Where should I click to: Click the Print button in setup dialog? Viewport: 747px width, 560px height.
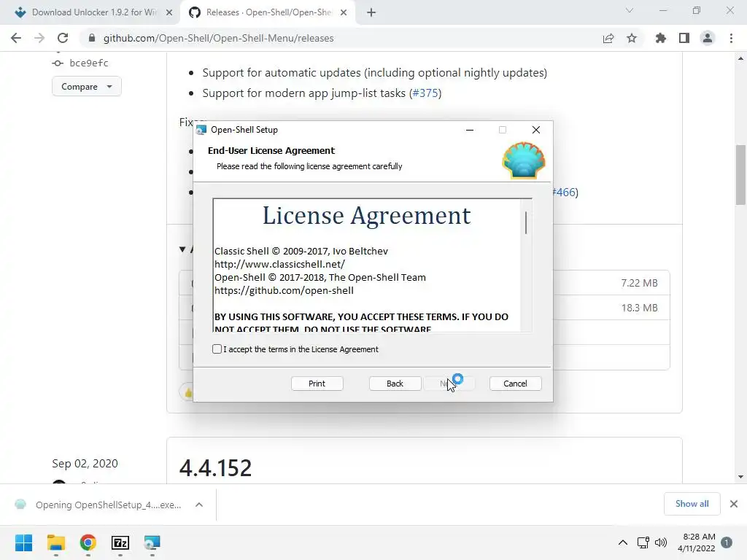317,384
